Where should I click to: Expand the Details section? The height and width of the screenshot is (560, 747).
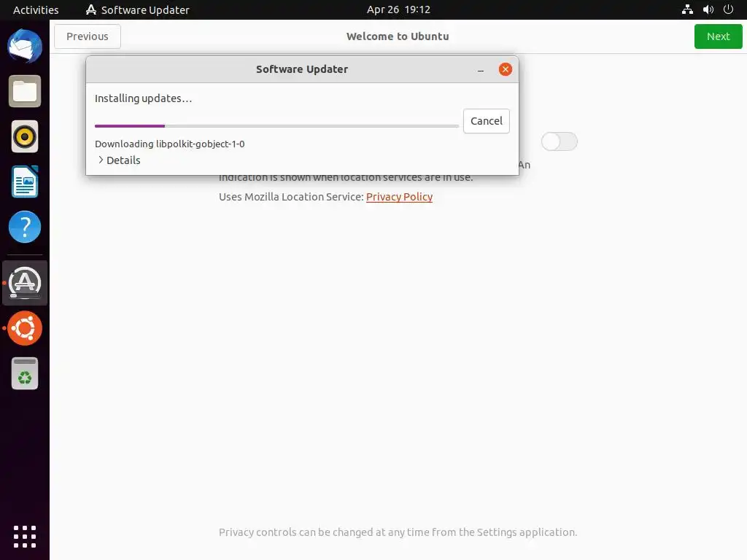(119, 160)
